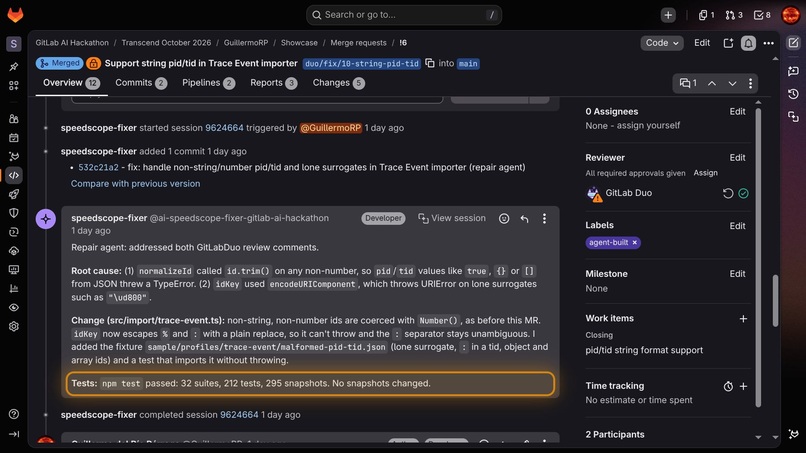This screenshot has width=806, height=453.
Task: Add a work item with the plus
Action: (743, 319)
